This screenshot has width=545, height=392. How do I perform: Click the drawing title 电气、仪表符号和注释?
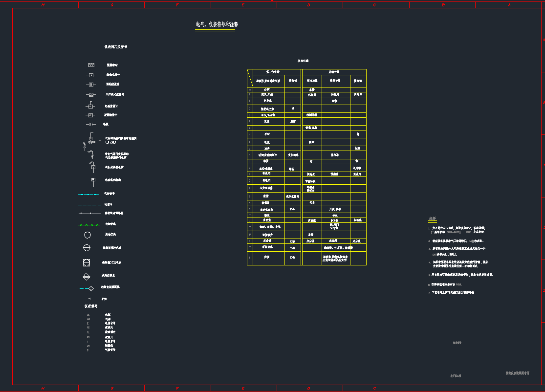click(x=217, y=24)
